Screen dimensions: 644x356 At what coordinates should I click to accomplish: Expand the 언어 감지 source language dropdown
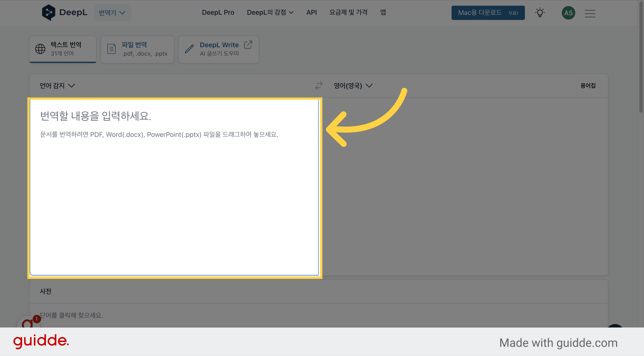[57, 86]
